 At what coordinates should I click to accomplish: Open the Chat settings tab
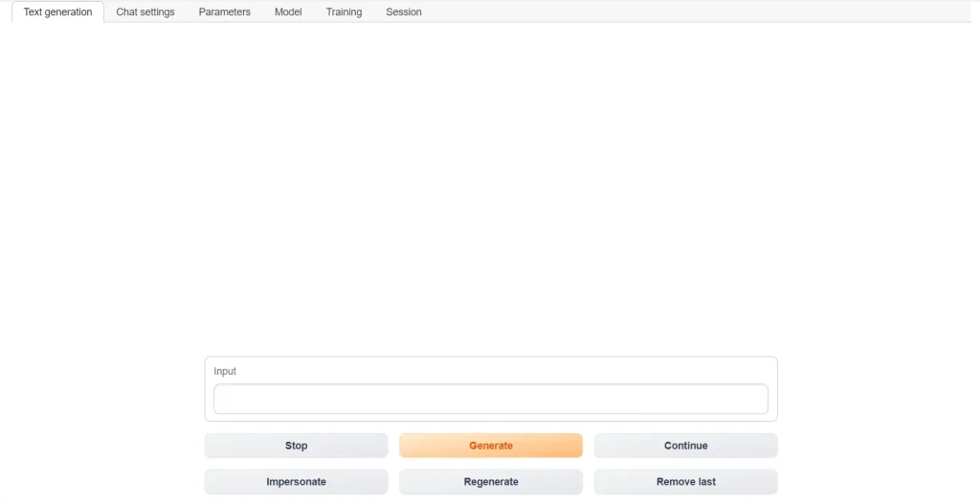tap(145, 12)
